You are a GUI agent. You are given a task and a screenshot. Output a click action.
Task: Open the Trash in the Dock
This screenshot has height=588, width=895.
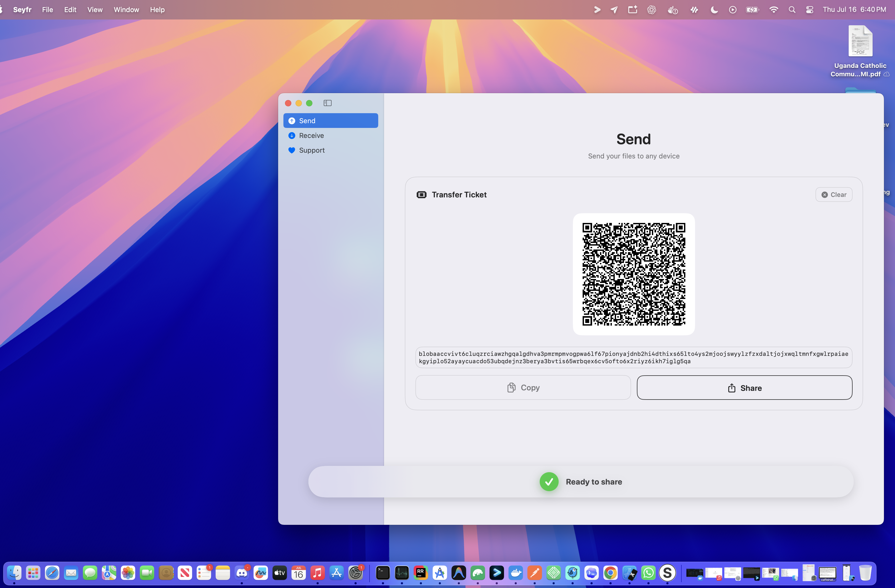(865, 572)
